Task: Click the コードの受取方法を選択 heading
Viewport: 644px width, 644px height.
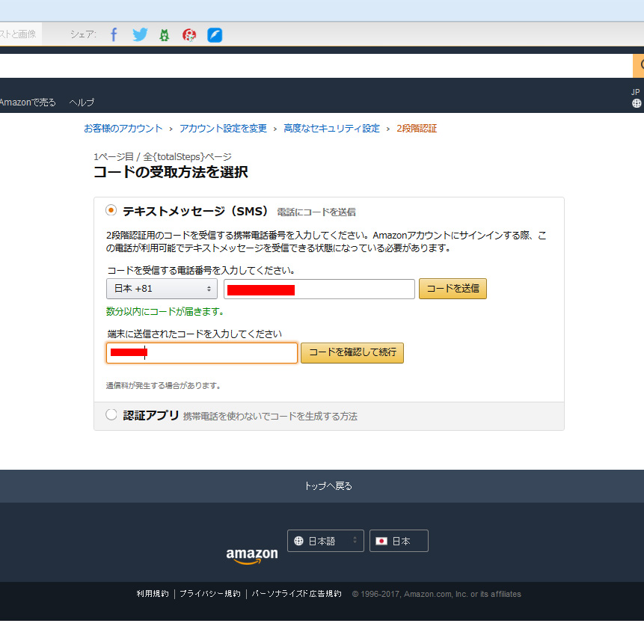Action: [171, 172]
